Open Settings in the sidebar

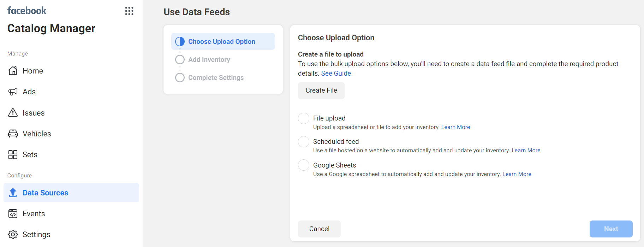pos(71,234)
